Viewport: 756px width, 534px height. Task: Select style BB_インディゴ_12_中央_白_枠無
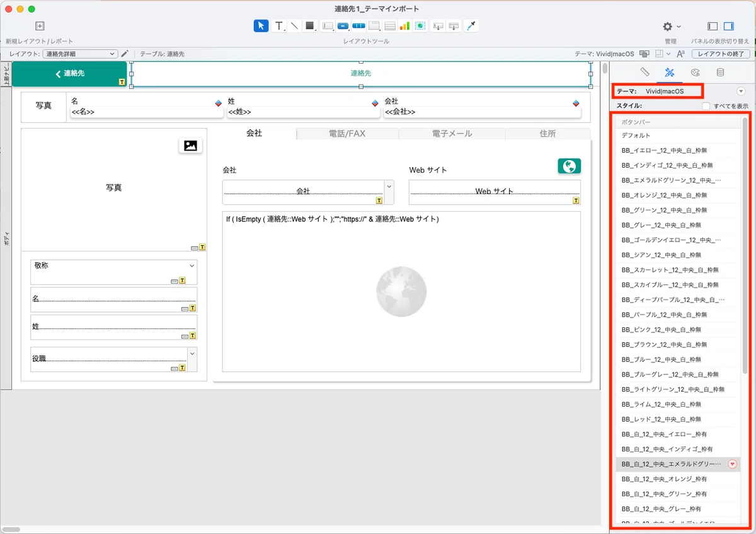[x=679, y=165]
